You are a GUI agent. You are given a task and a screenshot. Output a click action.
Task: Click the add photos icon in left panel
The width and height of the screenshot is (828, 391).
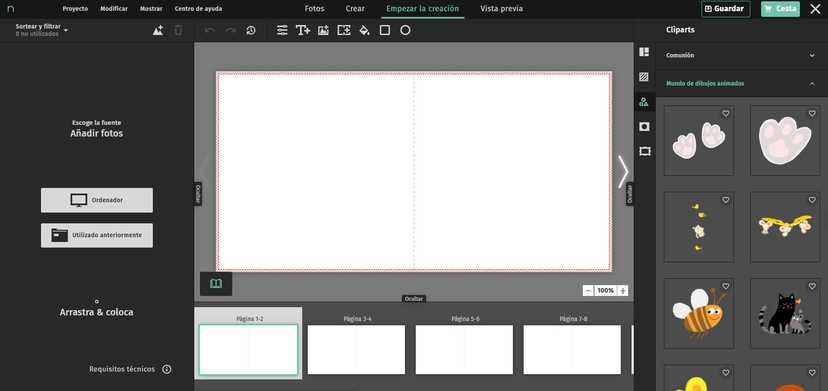[158, 31]
